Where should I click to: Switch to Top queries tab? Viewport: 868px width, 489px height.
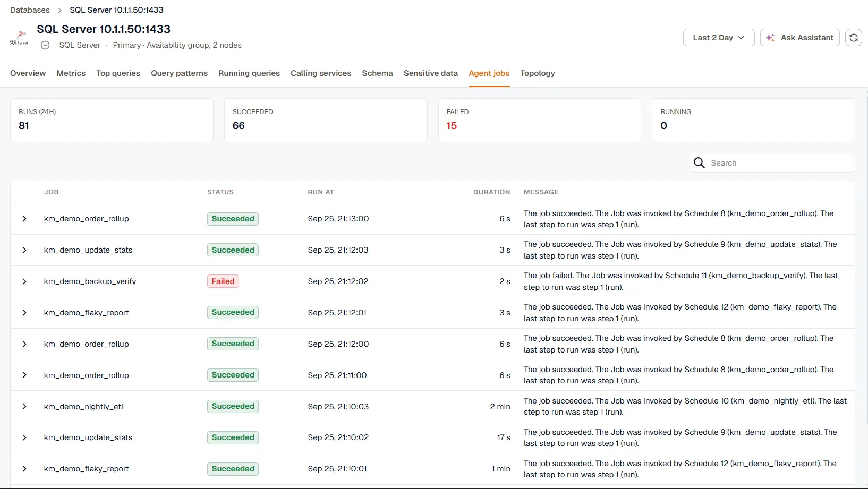click(118, 73)
